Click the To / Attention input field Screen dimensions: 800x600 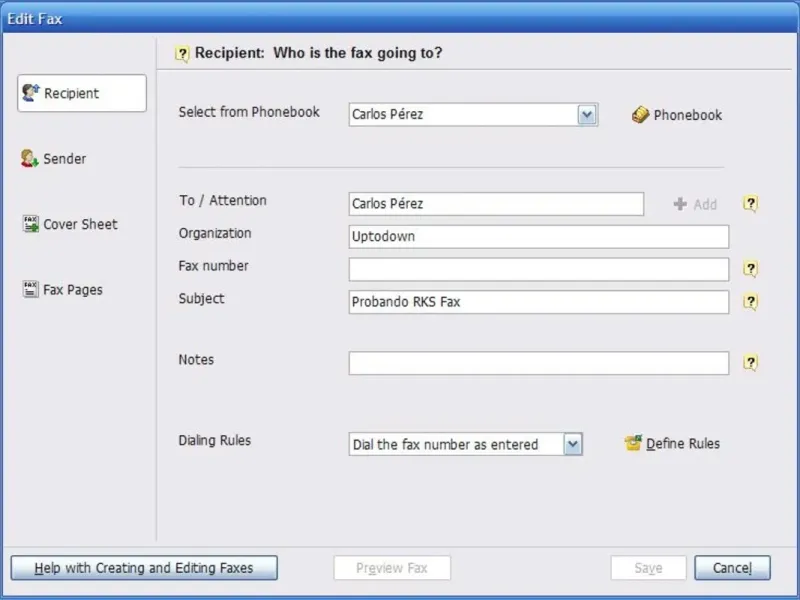(496, 204)
